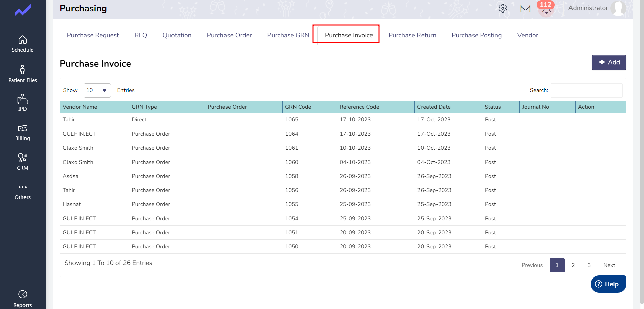This screenshot has height=309, width=644.
Task: Open the Purchase GRN tab
Action: coord(288,35)
